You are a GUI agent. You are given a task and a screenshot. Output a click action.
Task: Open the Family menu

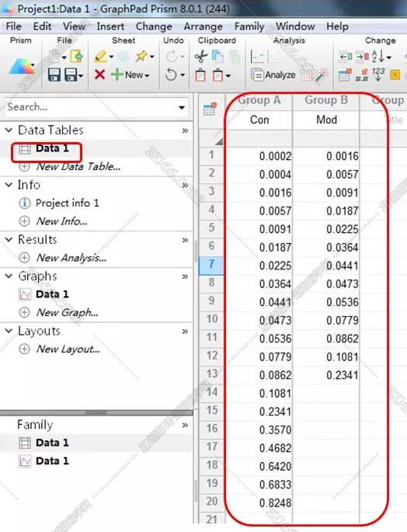pos(249,26)
